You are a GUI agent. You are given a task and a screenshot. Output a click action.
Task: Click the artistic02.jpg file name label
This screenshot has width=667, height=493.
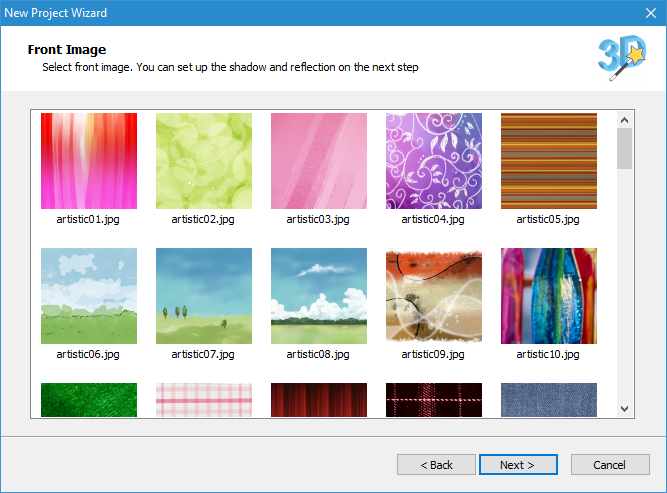coord(203,219)
